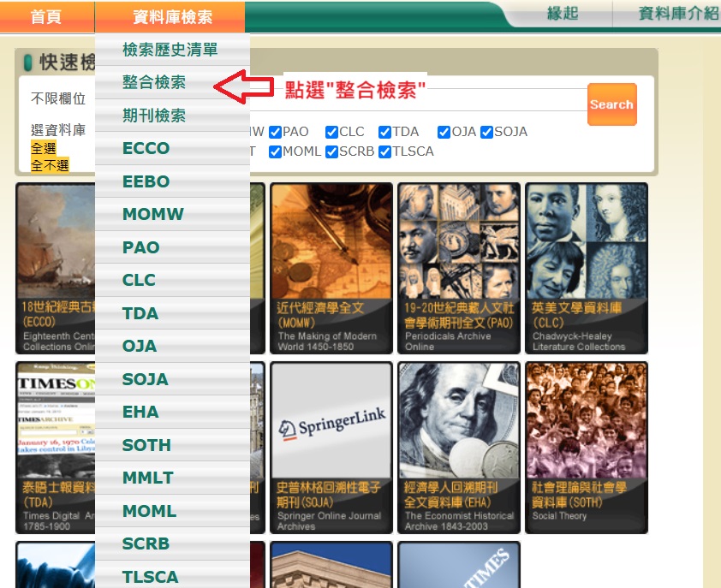Image resolution: width=721 pixels, height=588 pixels.
Task: Open the MOMW 近代經濟學全文 database card
Action: pos(331,269)
